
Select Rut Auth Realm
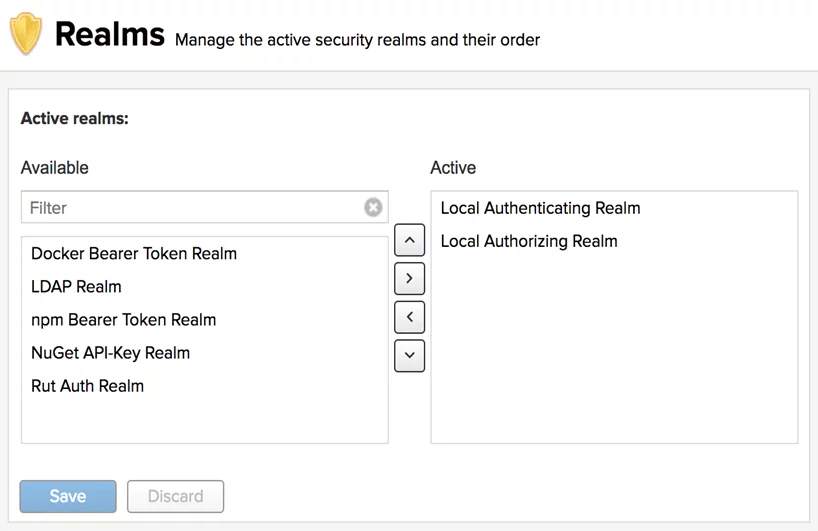tap(87, 386)
